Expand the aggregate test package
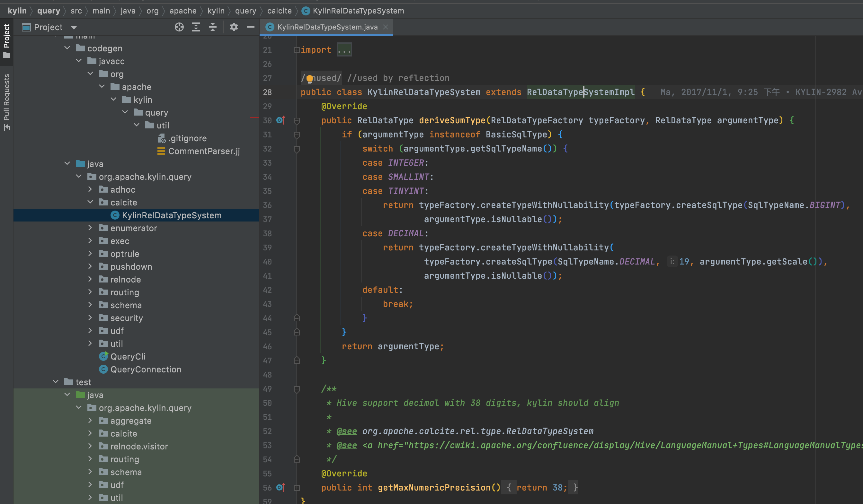Viewport: 863px width, 504px height. click(90, 421)
